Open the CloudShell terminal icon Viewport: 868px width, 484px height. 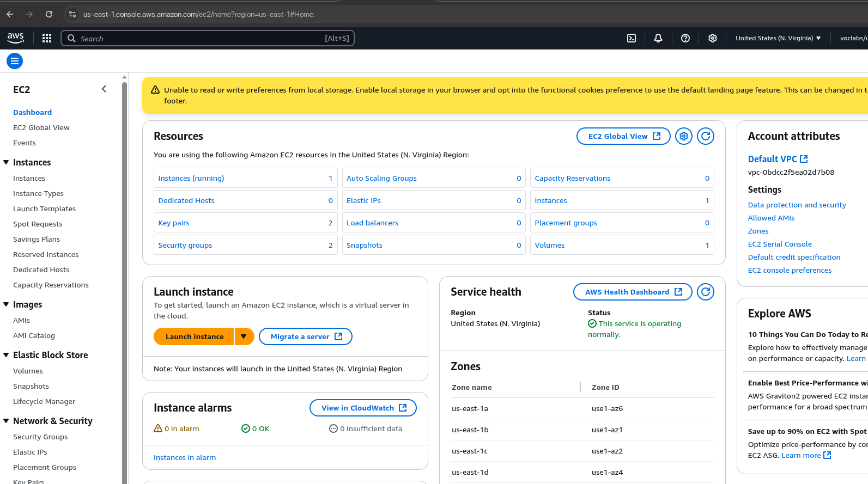coord(632,38)
